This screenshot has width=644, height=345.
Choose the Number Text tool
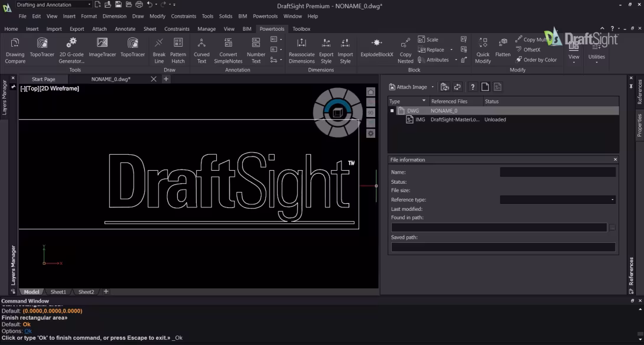pos(256,51)
